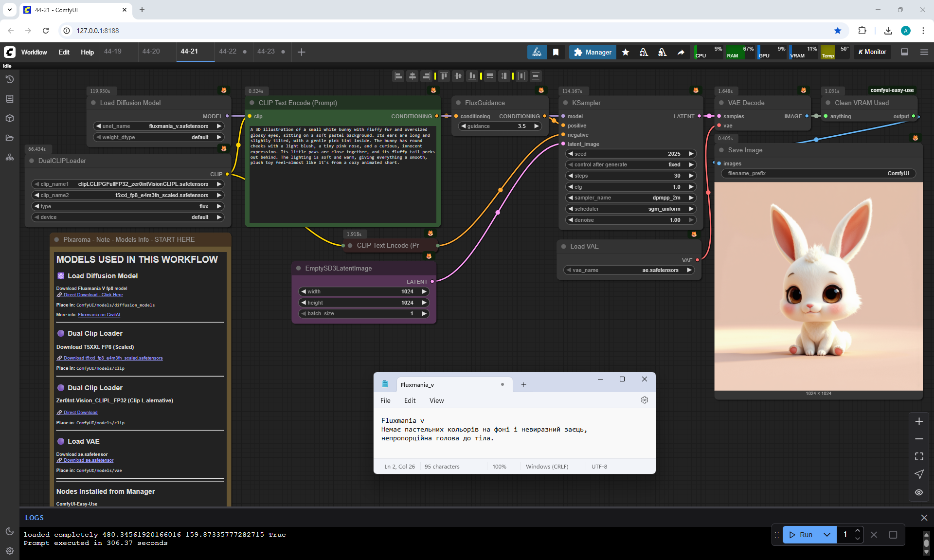The image size is (934, 560).
Task: Click the bookmark icon in the top toolbar
Action: (x=556, y=52)
